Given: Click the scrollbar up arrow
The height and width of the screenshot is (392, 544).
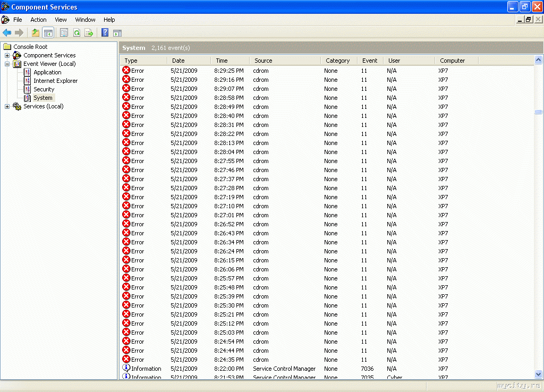Looking at the screenshot, I should (x=538, y=60).
